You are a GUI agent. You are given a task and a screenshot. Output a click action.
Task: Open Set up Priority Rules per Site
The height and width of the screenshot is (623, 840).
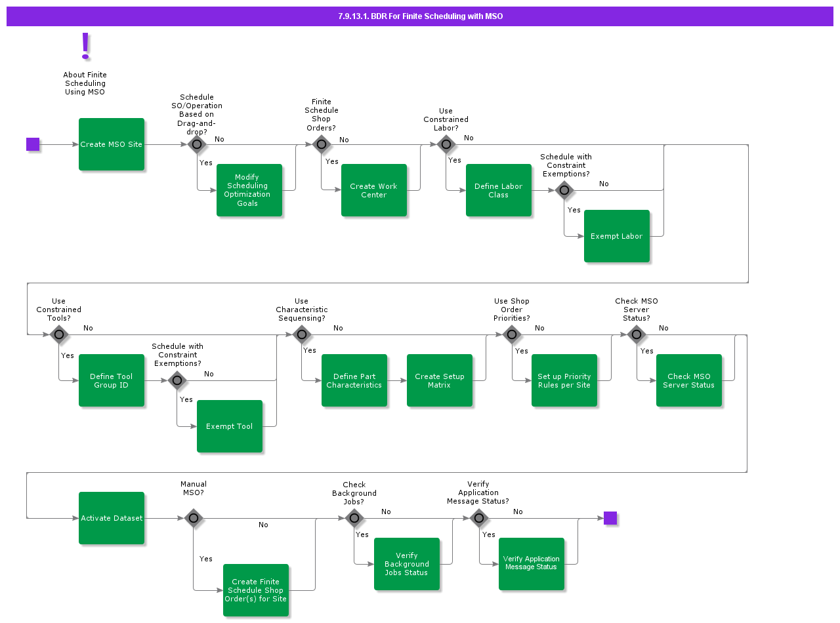(564, 380)
